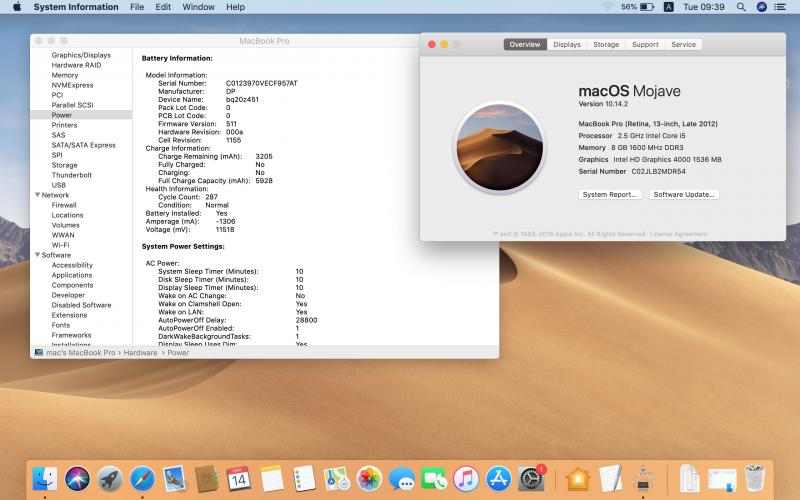Switch to the Displays tab

pos(567,44)
